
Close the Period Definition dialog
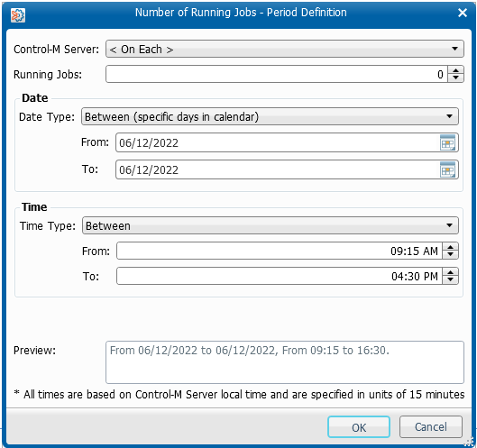point(463,13)
